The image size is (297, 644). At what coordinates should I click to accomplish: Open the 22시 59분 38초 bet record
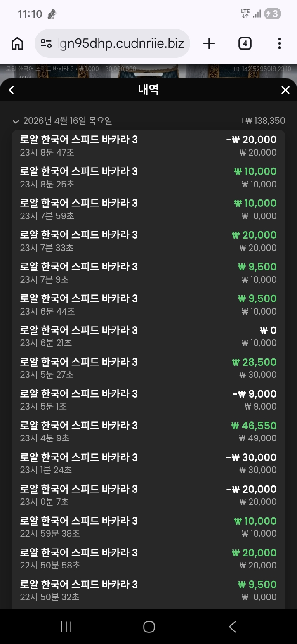click(x=148, y=527)
